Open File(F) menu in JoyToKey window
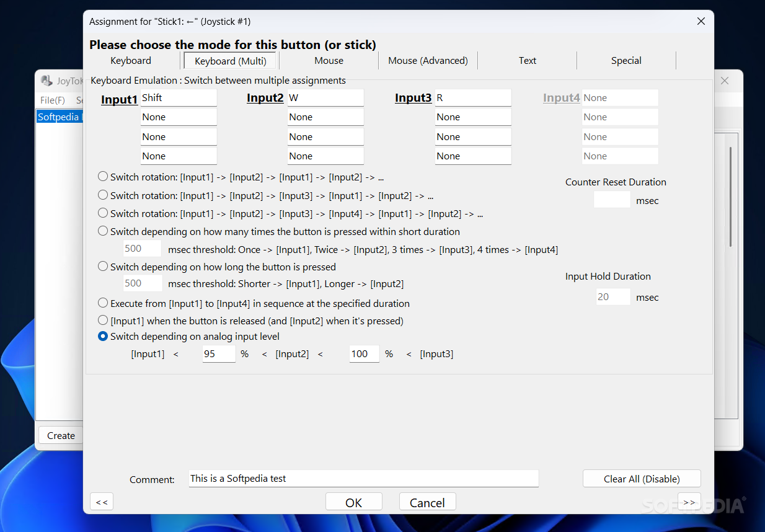Image resolution: width=765 pixels, height=532 pixels. click(53, 100)
